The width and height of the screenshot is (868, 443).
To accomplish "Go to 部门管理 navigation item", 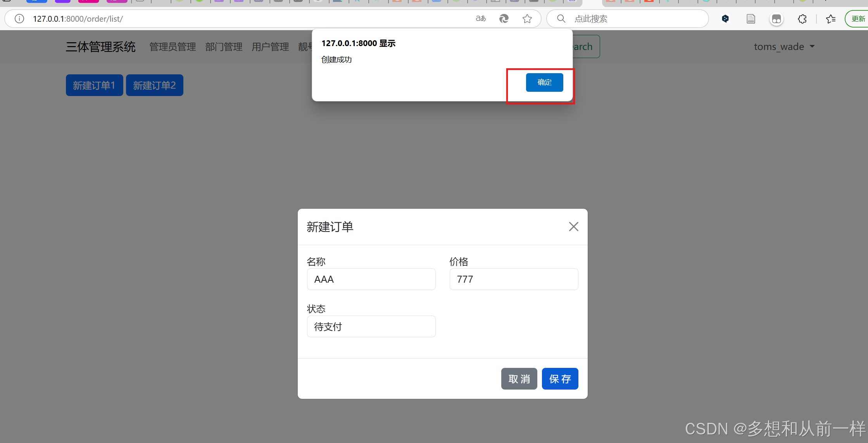I will [x=224, y=47].
